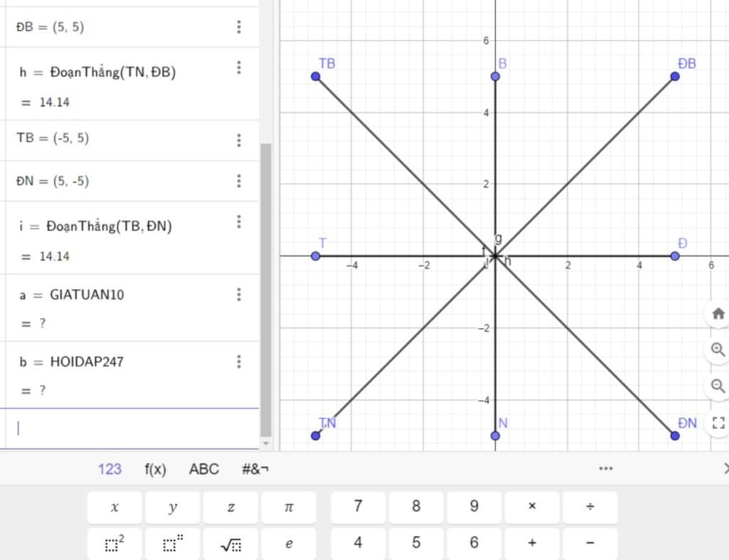Tap the z variable key
The image size is (729, 560).
[231, 507]
